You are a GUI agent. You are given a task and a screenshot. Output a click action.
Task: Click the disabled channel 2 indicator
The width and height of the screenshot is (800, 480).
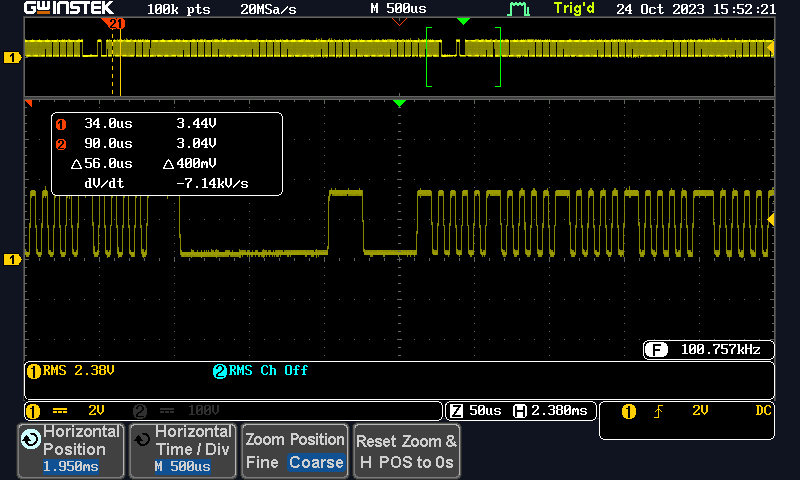(140, 411)
